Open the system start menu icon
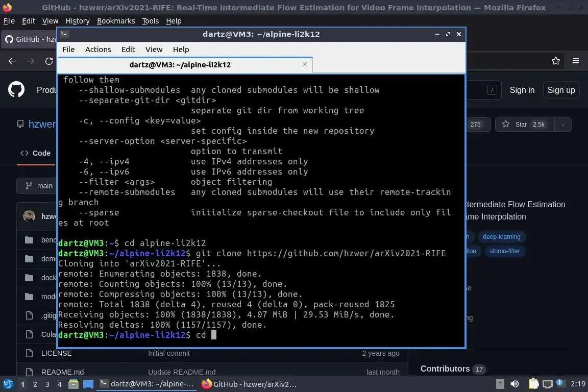The image size is (588, 392). tap(8, 384)
